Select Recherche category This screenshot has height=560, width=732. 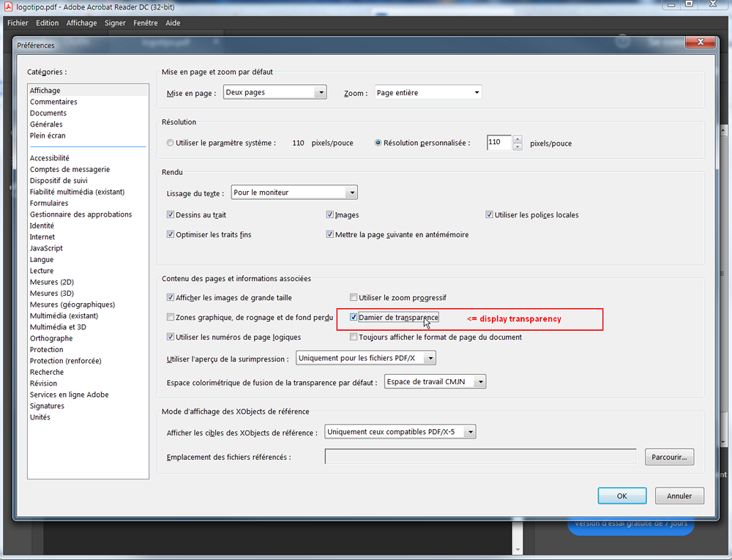tap(88, 372)
